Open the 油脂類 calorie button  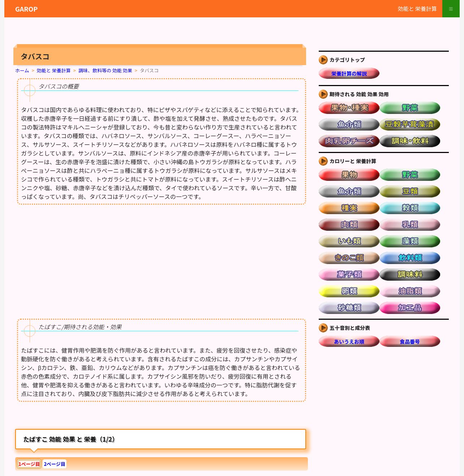(410, 291)
